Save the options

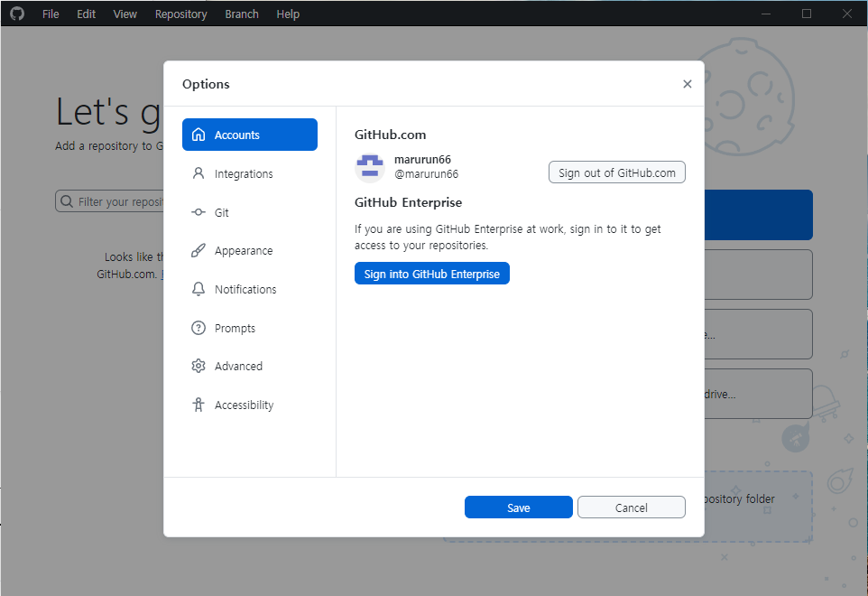click(518, 508)
